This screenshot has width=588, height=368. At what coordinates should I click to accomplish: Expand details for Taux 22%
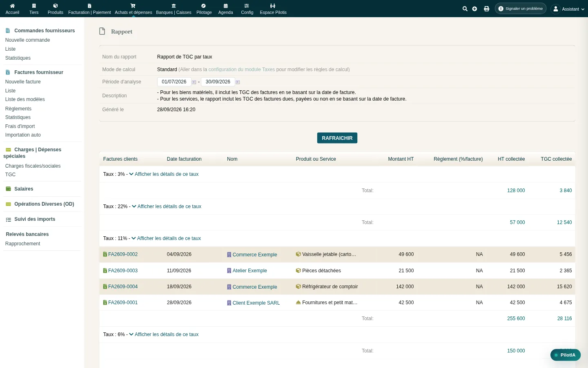tap(167, 206)
